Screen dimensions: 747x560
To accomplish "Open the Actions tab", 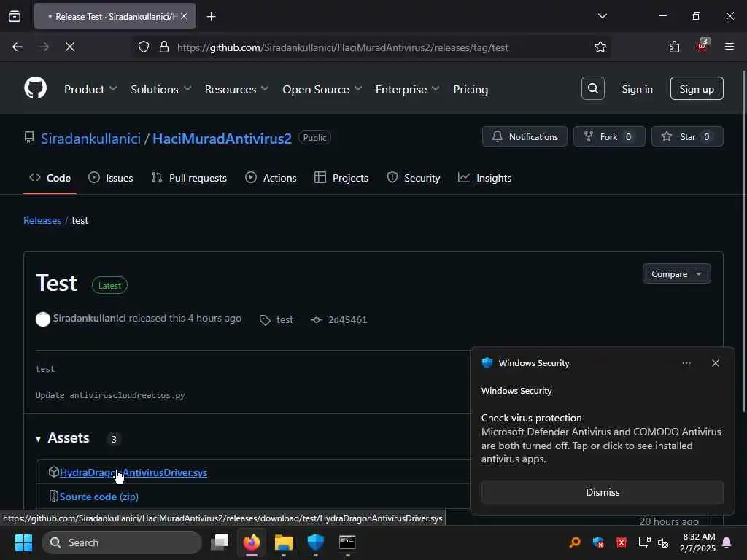I will [271, 178].
